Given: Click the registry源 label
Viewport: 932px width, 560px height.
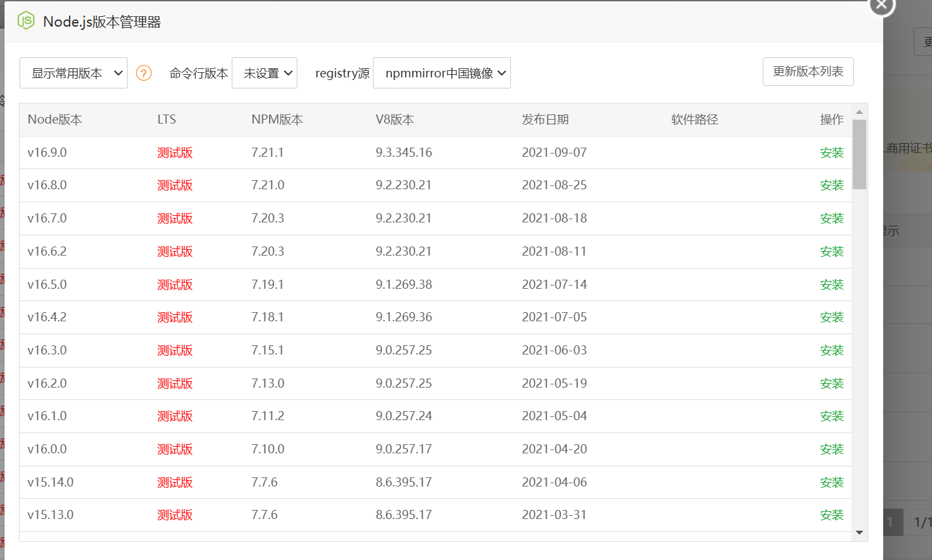Looking at the screenshot, I should point(342,73).
